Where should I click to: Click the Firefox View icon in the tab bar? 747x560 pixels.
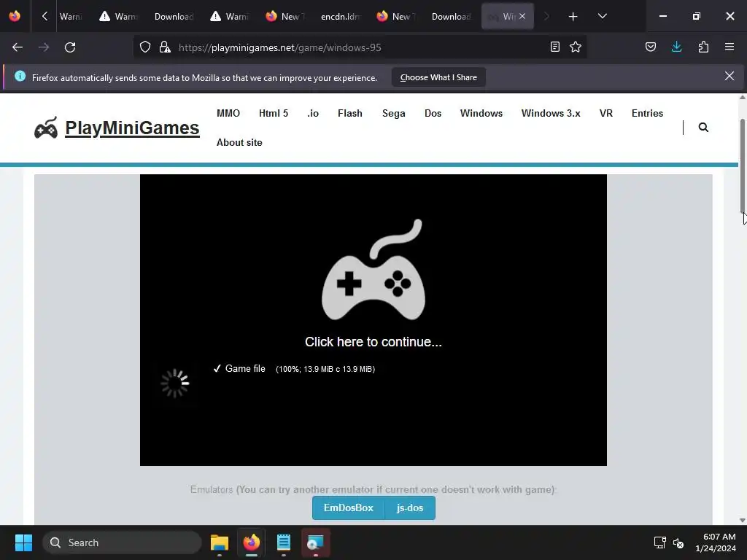coord(15,16)
